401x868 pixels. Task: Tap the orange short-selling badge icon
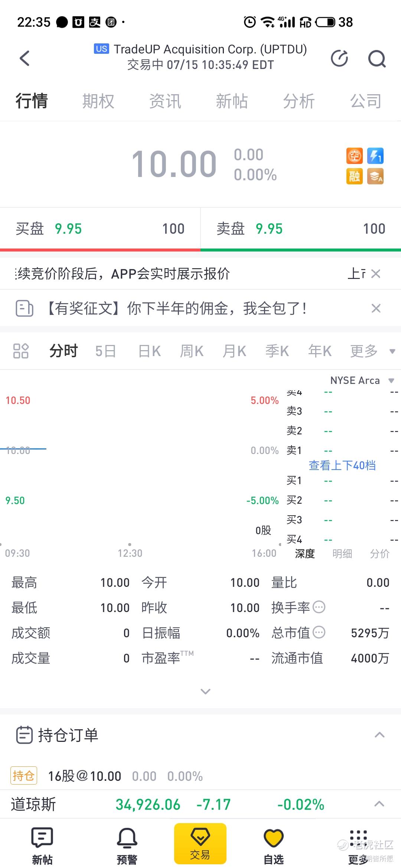pyautogui.click(x=355, y=156)
